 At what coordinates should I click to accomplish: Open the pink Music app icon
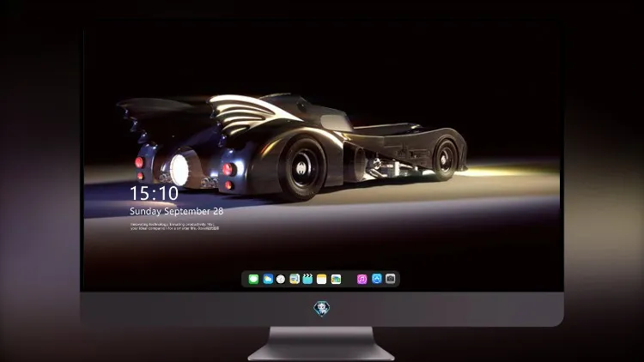(361, 279)
